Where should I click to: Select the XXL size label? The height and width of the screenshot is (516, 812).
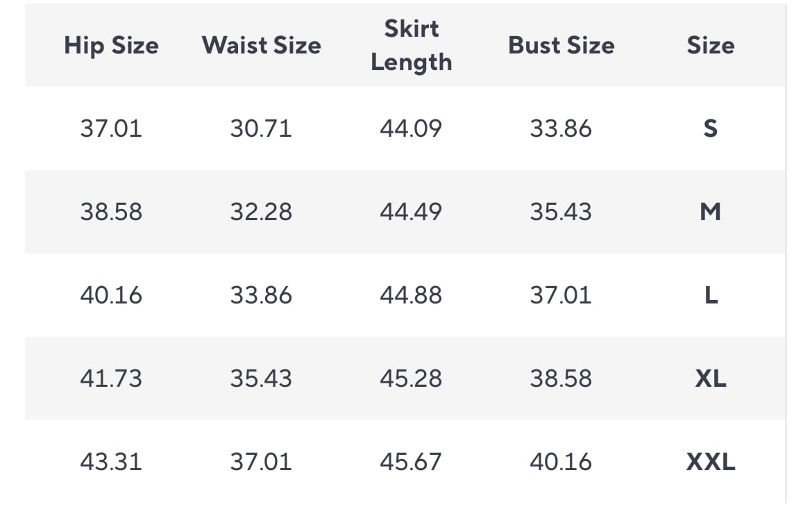[711, 462]
